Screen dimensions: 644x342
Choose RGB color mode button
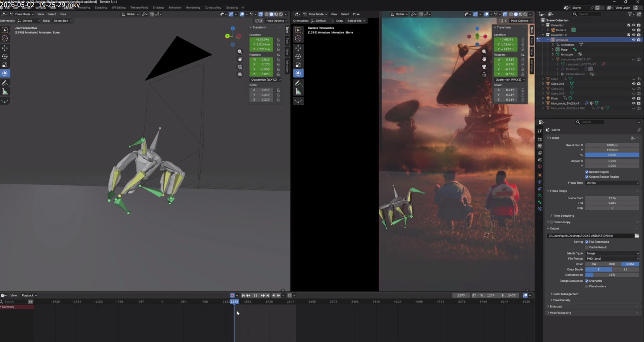coord(612,264)
